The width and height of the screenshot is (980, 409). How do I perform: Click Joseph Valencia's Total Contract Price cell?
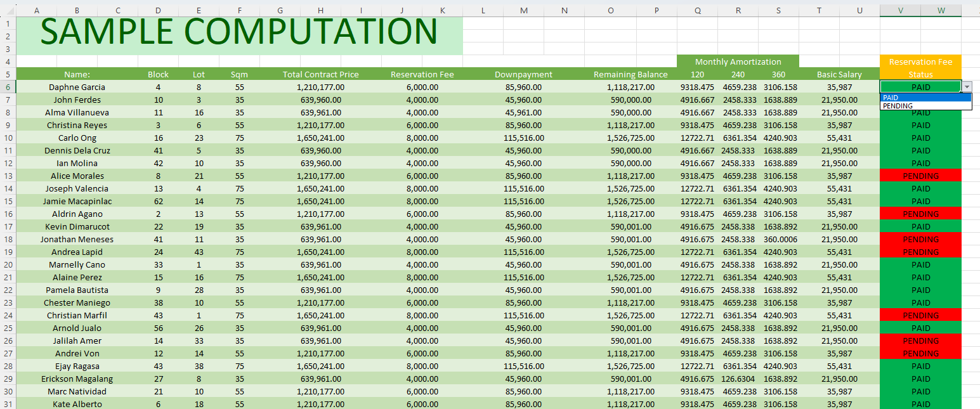click(x=320, y=188)
